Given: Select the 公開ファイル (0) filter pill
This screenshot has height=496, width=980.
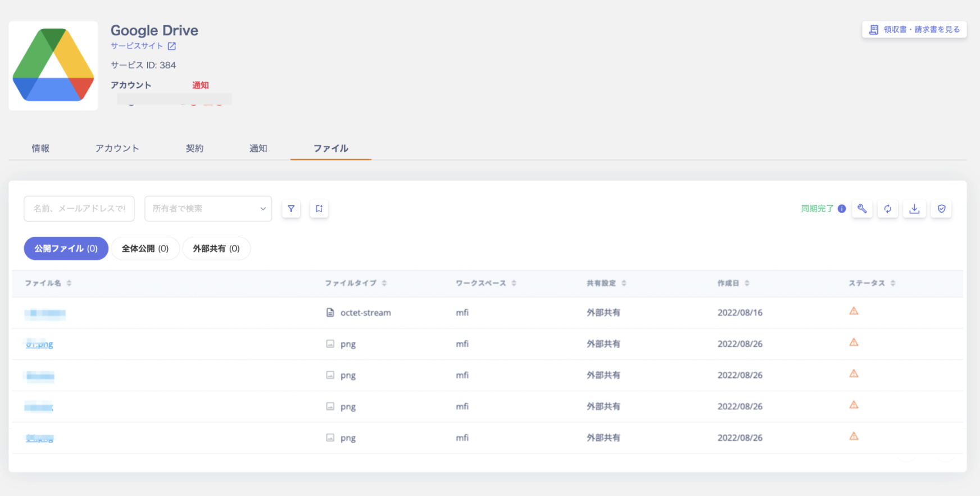Looking at the screenshot, I should 66,249.
